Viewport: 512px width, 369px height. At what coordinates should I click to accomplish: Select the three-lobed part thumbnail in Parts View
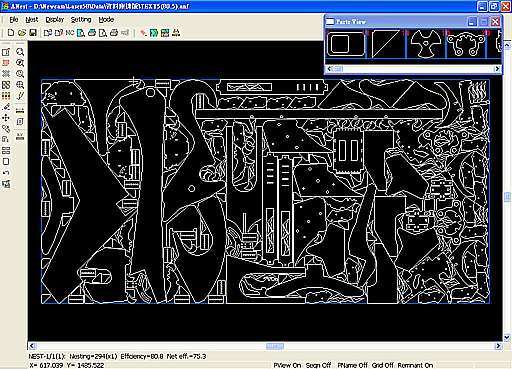[426, 43]
